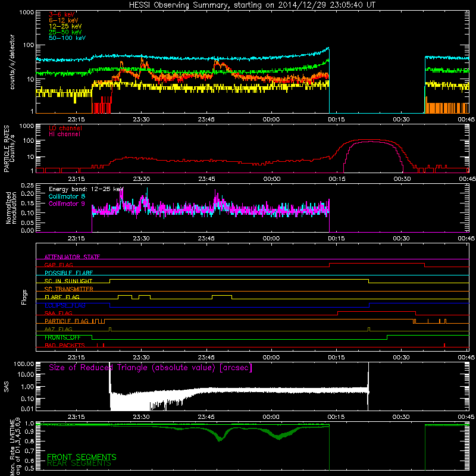Click the SAS vertical axis label
476x476 pixels.
(6, 387)
